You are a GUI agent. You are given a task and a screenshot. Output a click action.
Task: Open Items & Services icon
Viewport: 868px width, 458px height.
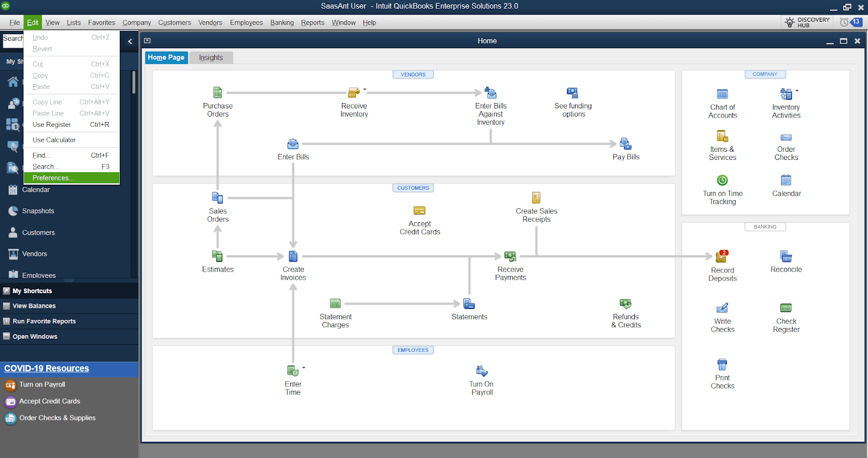coord(722,136)
